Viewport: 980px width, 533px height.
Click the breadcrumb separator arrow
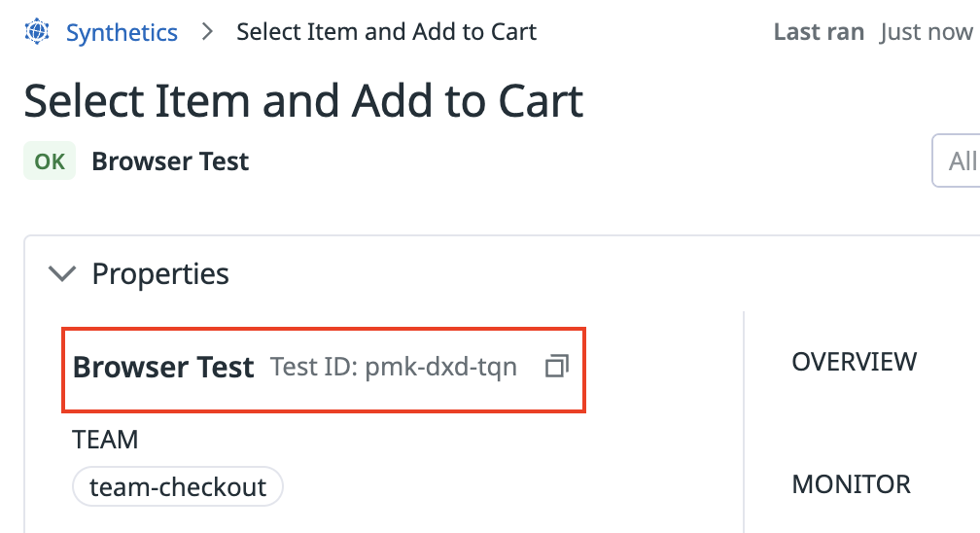coord(207,31)
